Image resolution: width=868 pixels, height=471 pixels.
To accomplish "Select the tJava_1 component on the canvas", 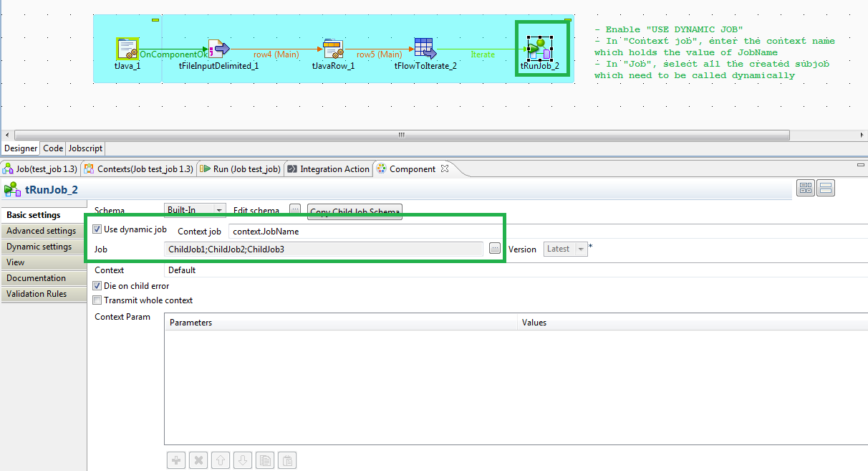I will tap(127, 49).
